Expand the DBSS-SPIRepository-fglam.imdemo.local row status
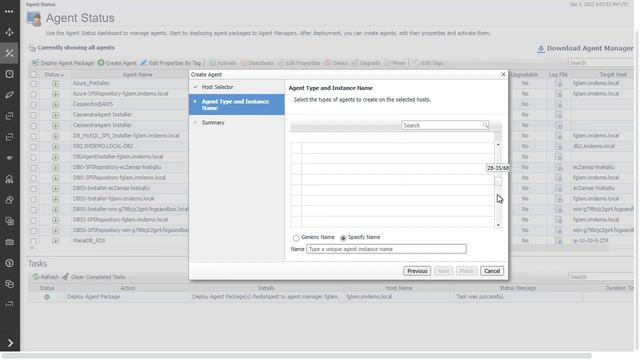 coord(56,220)
